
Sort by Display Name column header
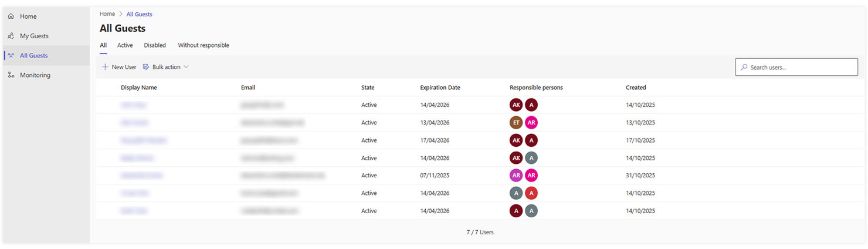pyautogui.click(x=139, y=88)
